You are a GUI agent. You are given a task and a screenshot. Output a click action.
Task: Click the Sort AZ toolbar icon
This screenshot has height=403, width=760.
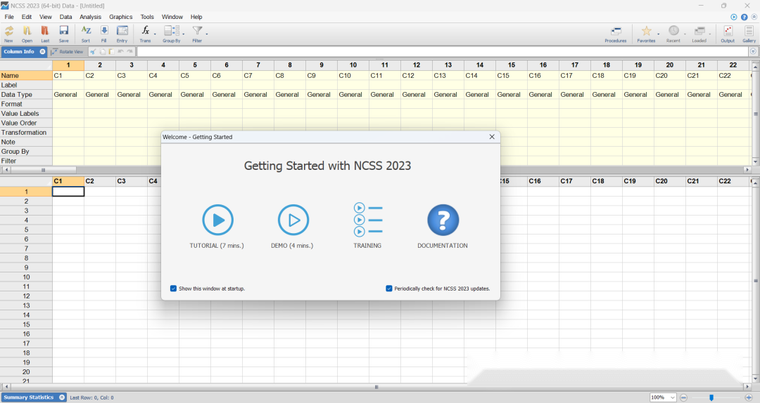click(86, 32)
